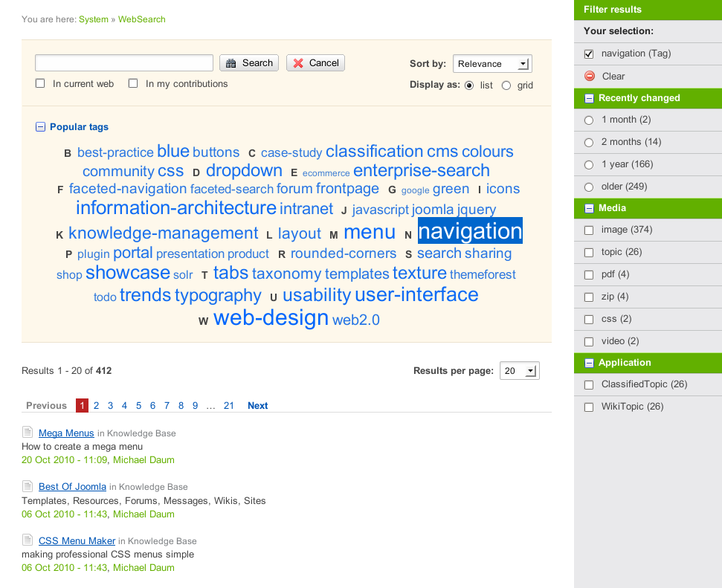This screenshot has width=722, height=588.
Task: Go to results page 2
Action: (97, 406)
